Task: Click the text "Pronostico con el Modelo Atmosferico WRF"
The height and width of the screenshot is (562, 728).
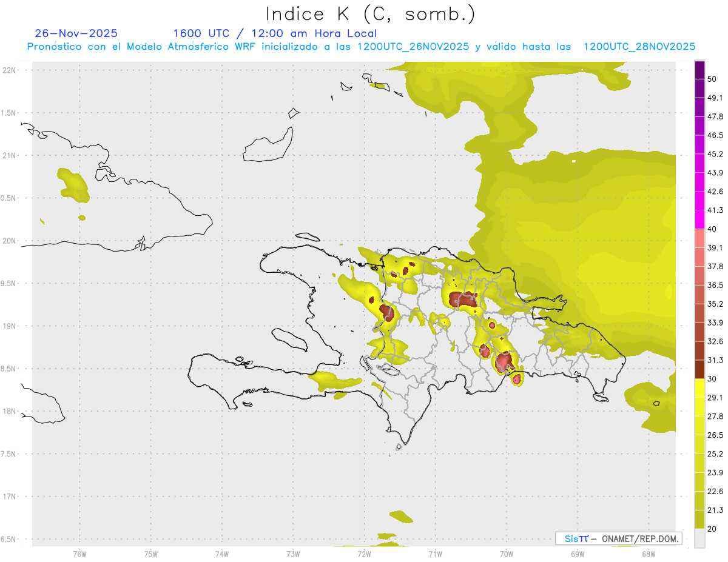Action: tap(143, 47)
